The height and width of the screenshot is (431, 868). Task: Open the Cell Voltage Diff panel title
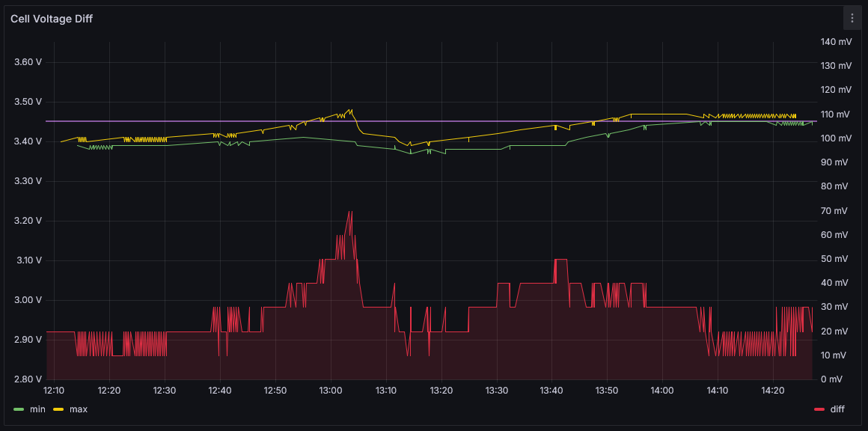point(52,19)
